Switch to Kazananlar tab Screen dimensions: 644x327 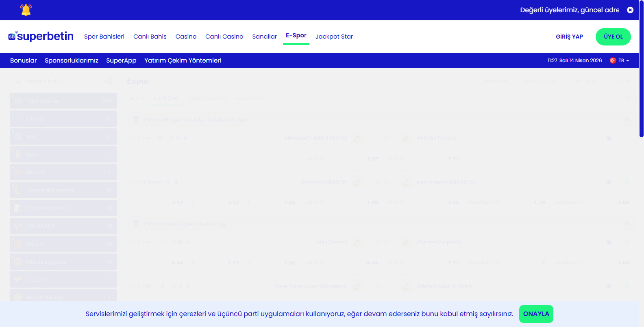(x=250, y=98)
